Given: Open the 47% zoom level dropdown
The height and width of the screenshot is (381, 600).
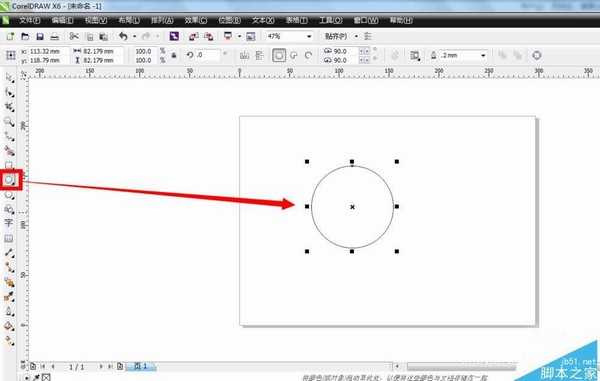Looking at the screenshot, I should point(309,37).
